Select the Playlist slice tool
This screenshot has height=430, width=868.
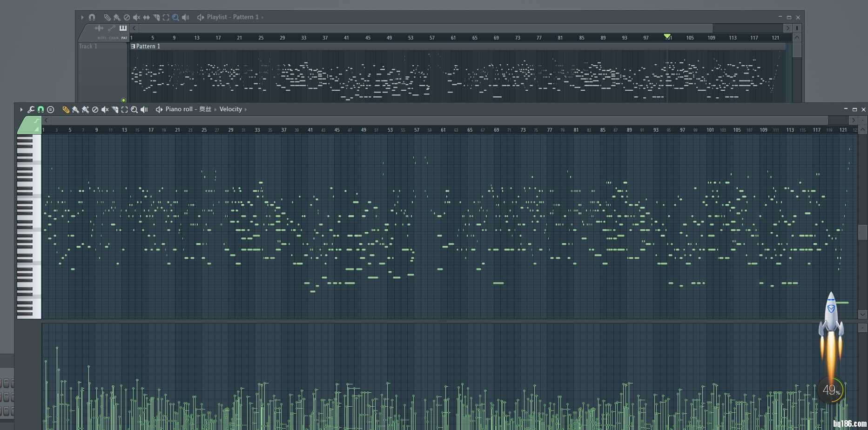156,17
